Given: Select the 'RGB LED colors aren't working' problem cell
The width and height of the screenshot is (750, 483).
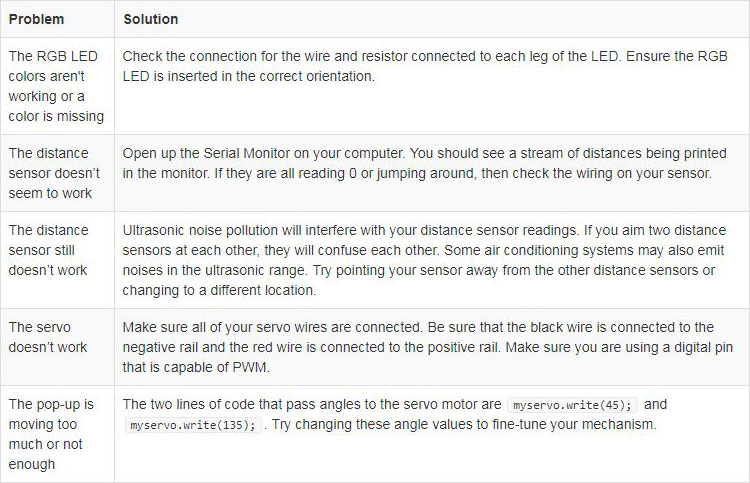Looking at the screenshot, I should click(56, 86).
